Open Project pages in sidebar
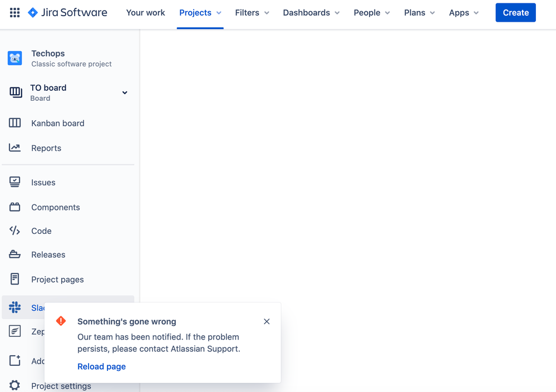Image resolution: width=556 pixels, height=392 pixels. pyautogui.click(x=57, y=280)
